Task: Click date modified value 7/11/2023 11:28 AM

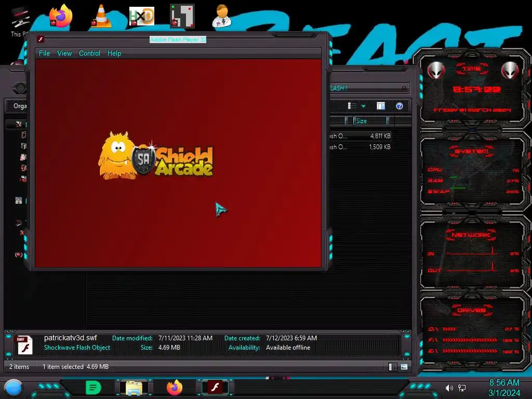Action: (185, 338)
